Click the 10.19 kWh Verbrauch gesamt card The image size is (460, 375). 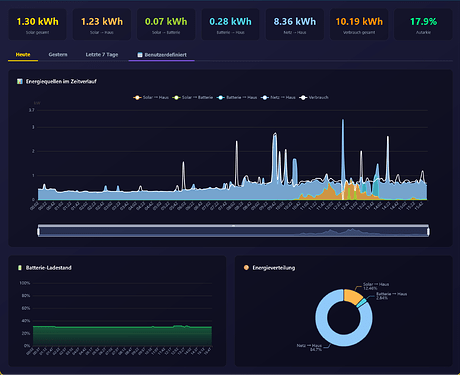(359, 24)
